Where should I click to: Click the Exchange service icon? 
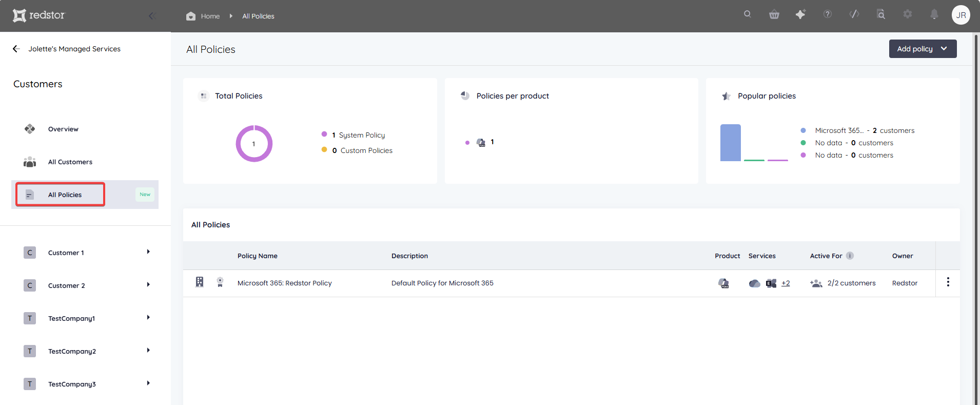tap(771, 283)
